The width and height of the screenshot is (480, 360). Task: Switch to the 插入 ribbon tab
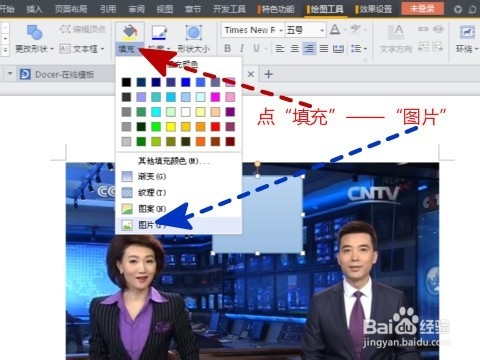click(34, 9)
